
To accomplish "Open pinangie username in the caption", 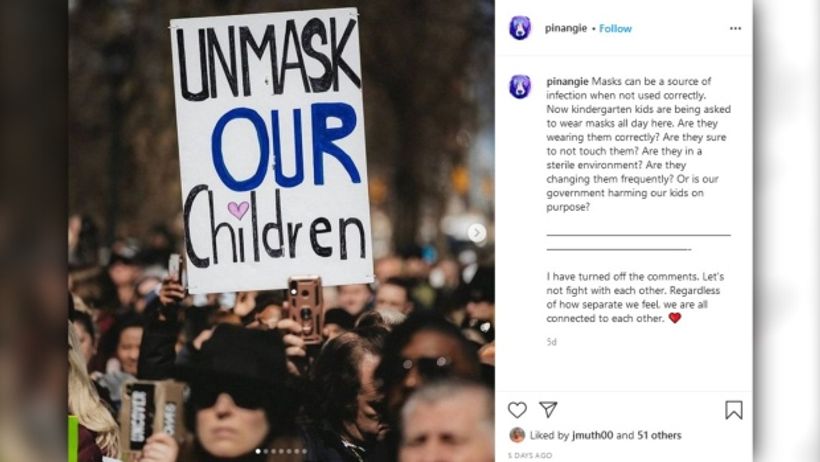I will (x=567, y=82).
